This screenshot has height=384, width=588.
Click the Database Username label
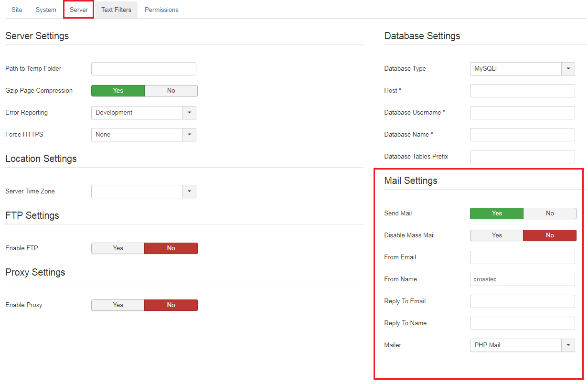tap(415, 113)
